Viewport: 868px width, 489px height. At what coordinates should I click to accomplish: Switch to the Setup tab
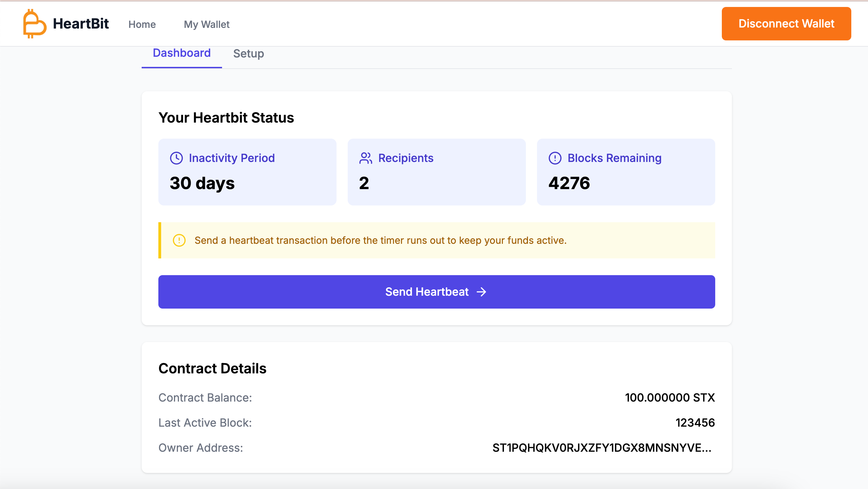click(x=248, y=54)
